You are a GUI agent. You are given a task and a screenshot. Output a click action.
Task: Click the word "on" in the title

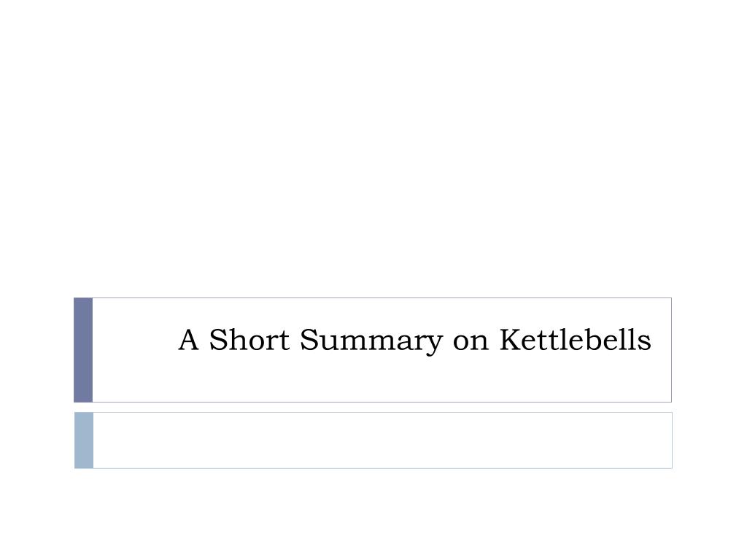pyautogui.click(x=471, y=343)
